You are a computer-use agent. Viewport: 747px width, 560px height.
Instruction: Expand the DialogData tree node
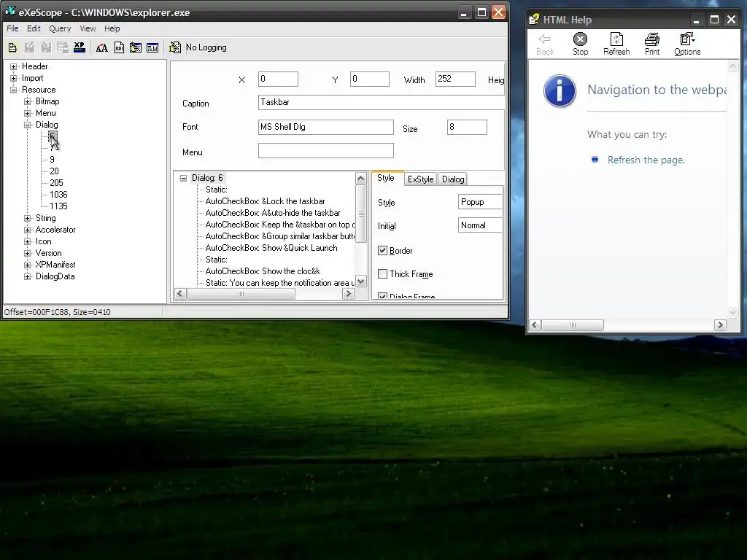click(28, 276)
